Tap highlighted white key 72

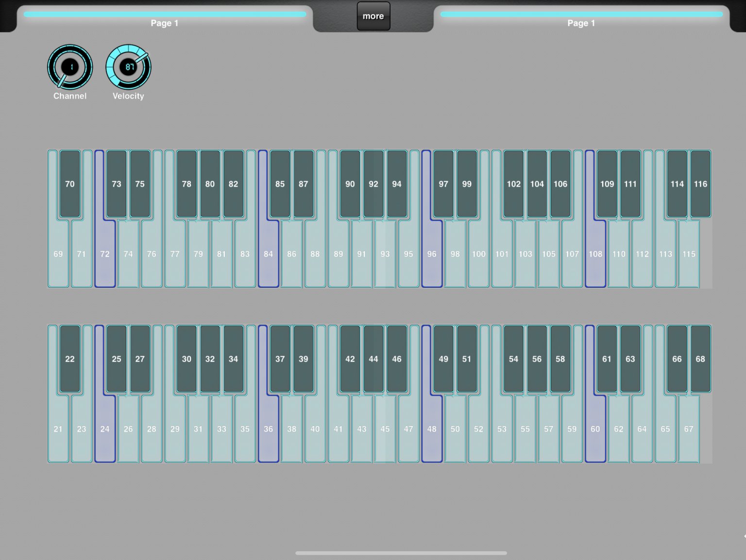coord(105,254)
